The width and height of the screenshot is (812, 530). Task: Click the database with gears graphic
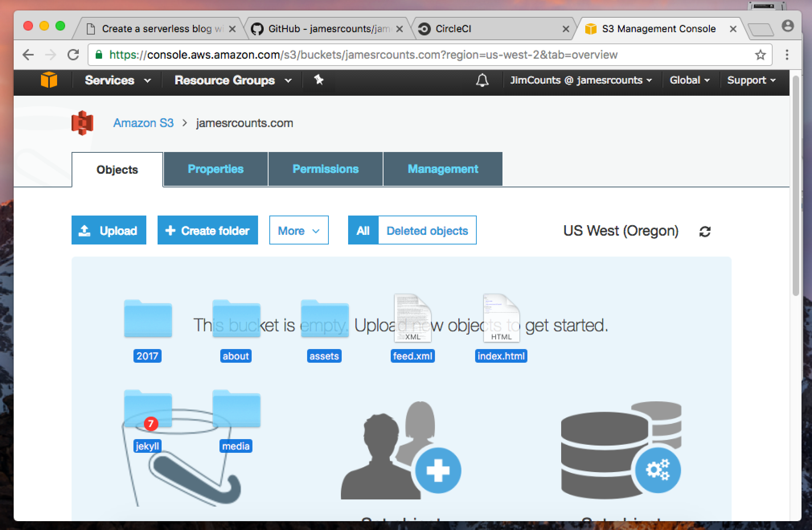tap(621, 450)
